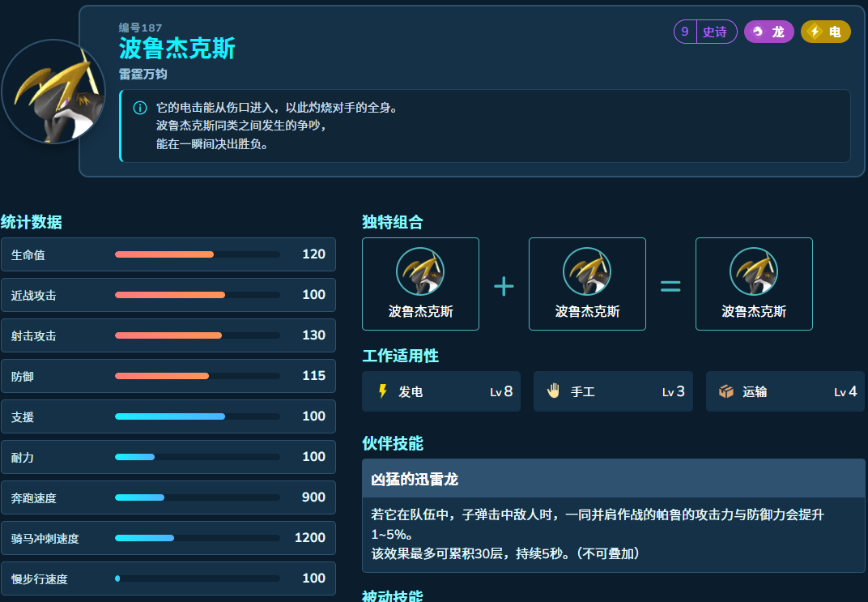Click the 慢步行速度 stat bar
Image resolution: width=868 pixels, height=602 pixels.
click(198, 579)
